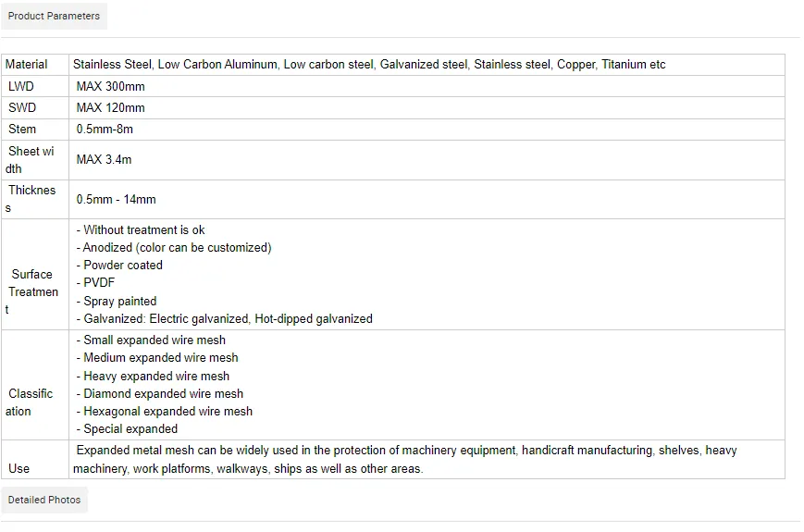Click the Classification label cell
Viewport: 804px width, 532px height.
pyautogui.click(x=31, y=402)
